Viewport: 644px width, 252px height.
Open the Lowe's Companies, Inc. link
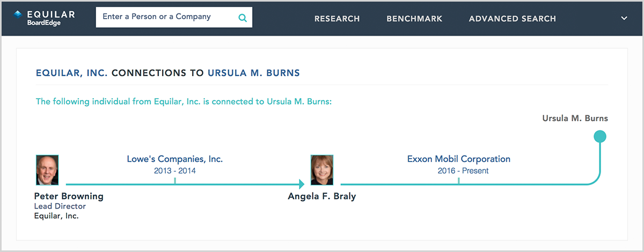point(175,159)
